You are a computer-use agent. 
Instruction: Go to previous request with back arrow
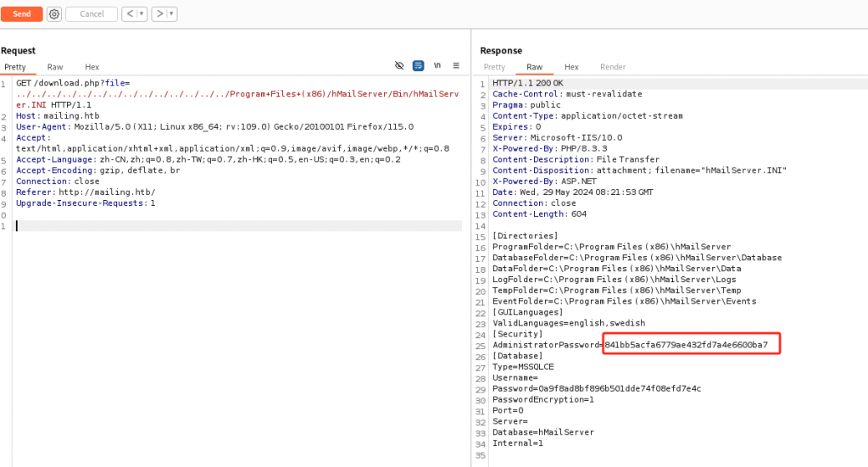click(x=130, y=14)
